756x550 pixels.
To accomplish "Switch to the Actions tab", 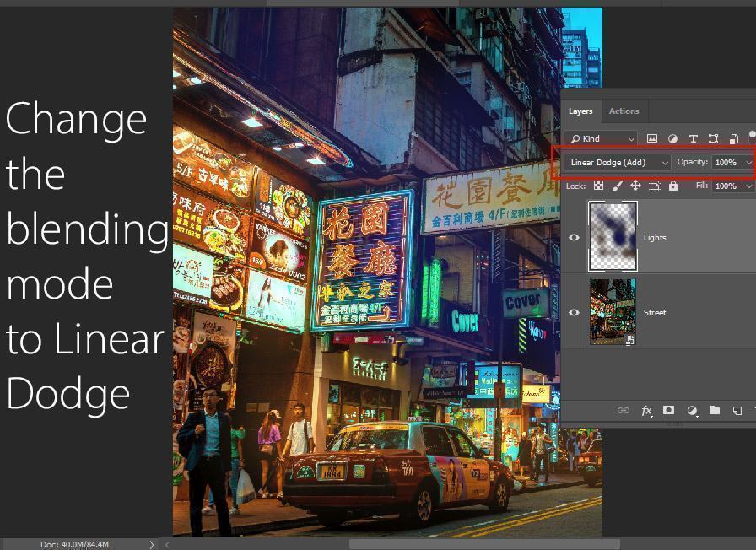I will (624, 111).
